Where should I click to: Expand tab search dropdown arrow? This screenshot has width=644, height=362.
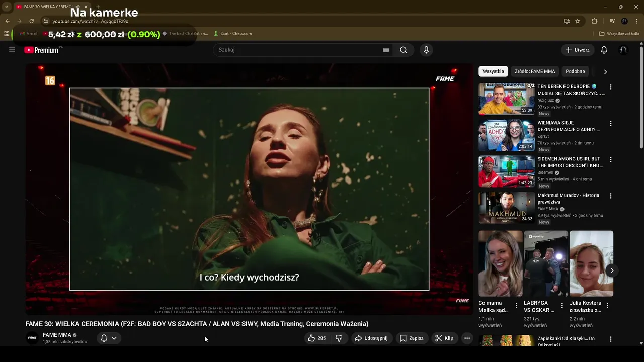coord(7,7)
